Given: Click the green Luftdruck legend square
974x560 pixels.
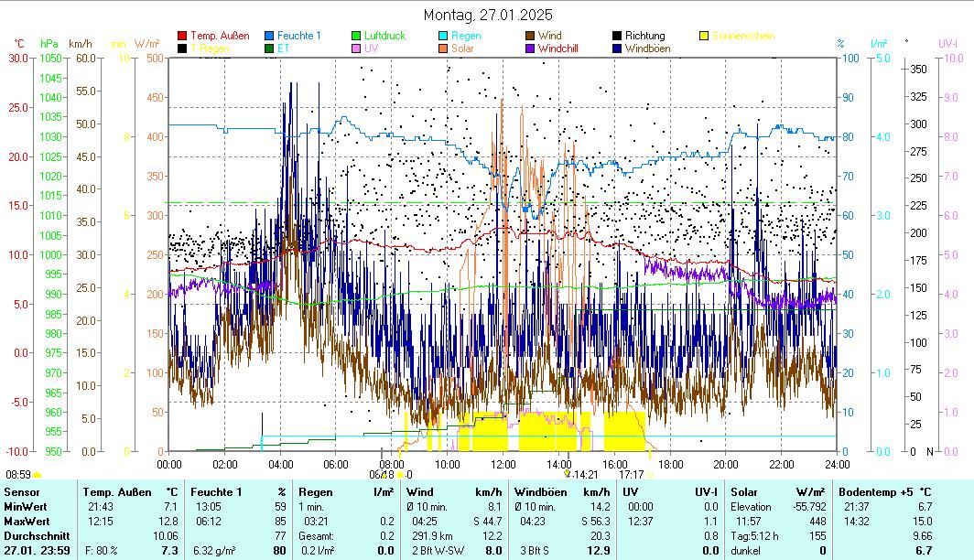Looking at the screenshot, I should click(x=356, y=37).
